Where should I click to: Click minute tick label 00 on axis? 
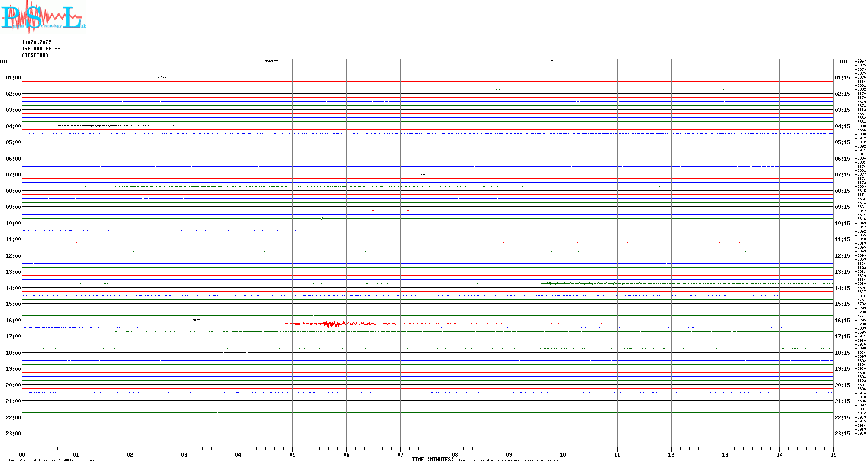click(22, 454)
